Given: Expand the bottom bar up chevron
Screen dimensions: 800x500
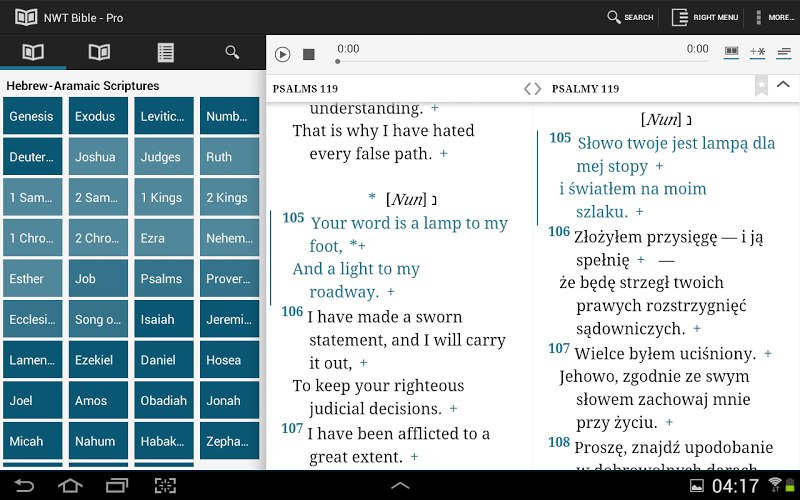Looking at the screenshot, I should [400, 485].
